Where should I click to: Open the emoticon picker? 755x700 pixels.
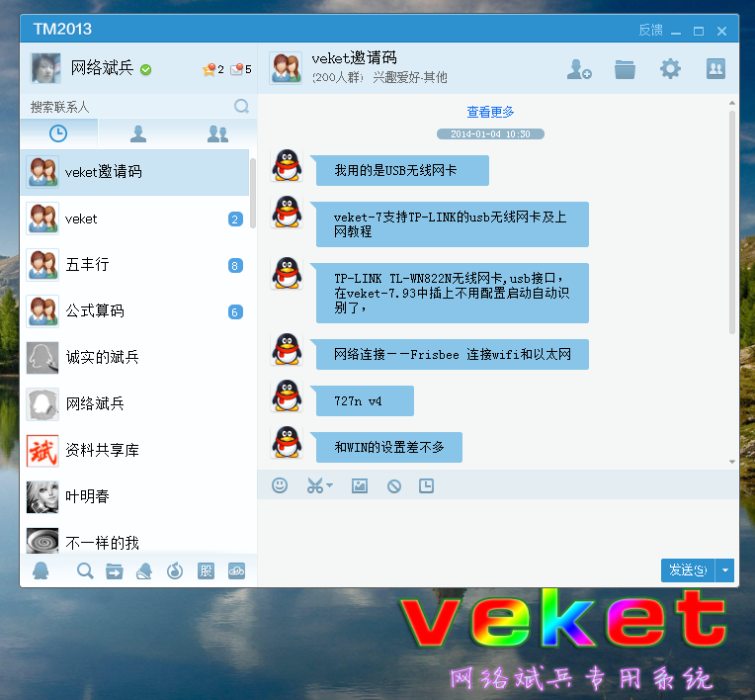(280, 485)
